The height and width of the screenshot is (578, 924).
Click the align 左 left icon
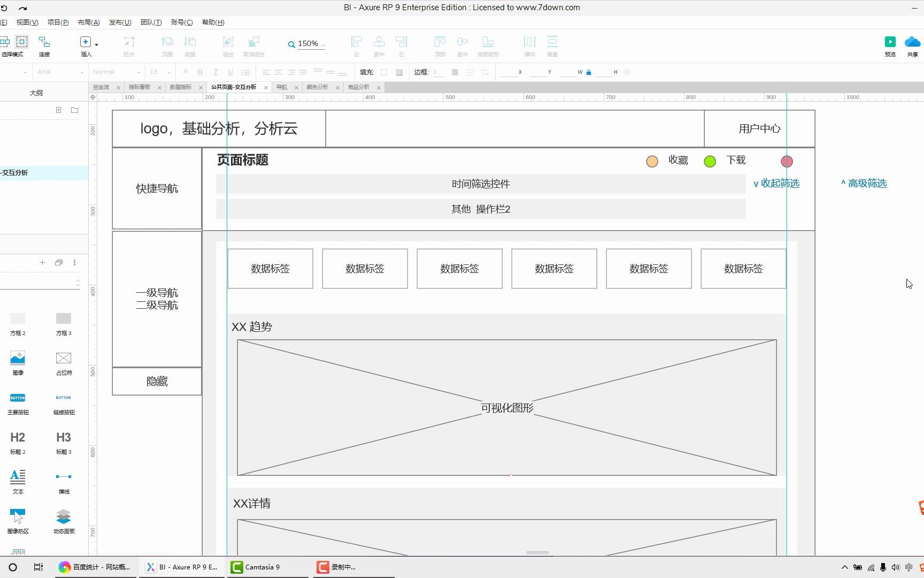(357, 42)
